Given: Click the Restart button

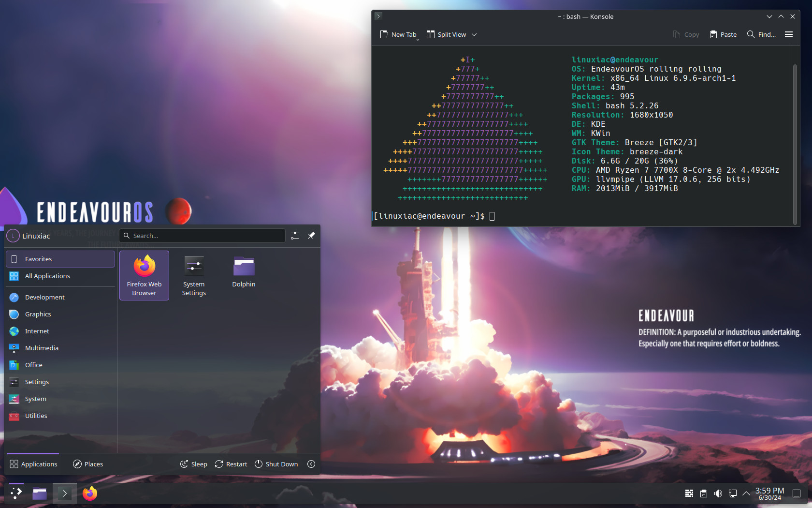Looking at the screenshot, I should point(231,464).
